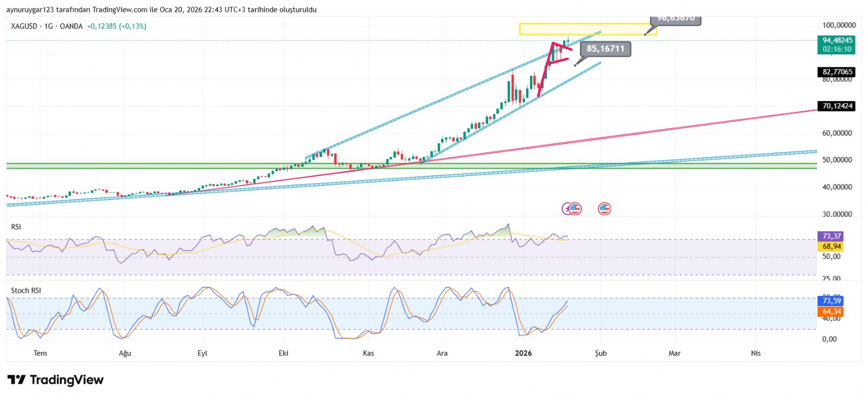Image resolution: width=868 pixels, height=398 pixels.
Task: Click the orange Stoch RSI label 64,34
Action: coord(831,312)
